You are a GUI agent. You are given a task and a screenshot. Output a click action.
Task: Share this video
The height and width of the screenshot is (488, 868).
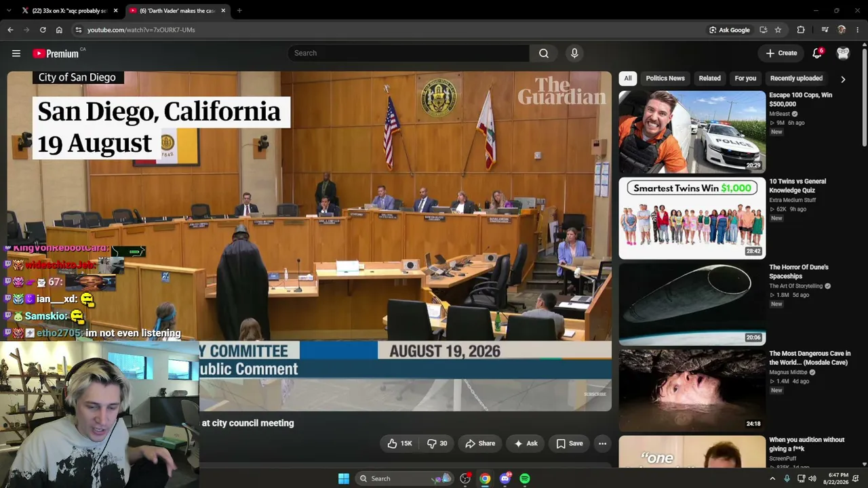[x=480, y=443]
